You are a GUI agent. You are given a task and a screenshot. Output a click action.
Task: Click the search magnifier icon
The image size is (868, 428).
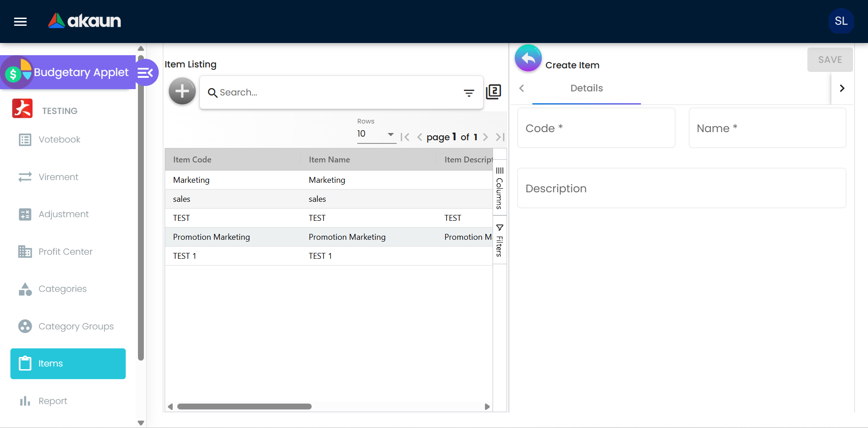(x=213, y=93)
